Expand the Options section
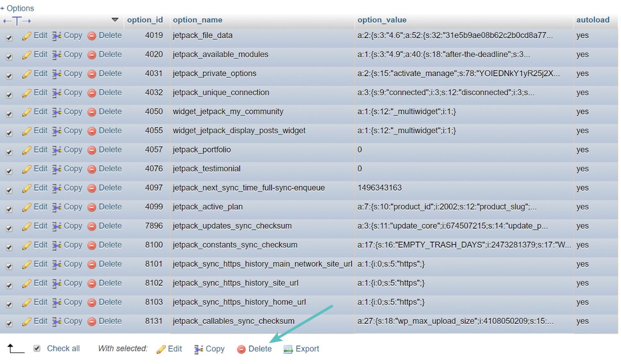The height and width of the screenshot is (364, 621). (x=18, y=8)
